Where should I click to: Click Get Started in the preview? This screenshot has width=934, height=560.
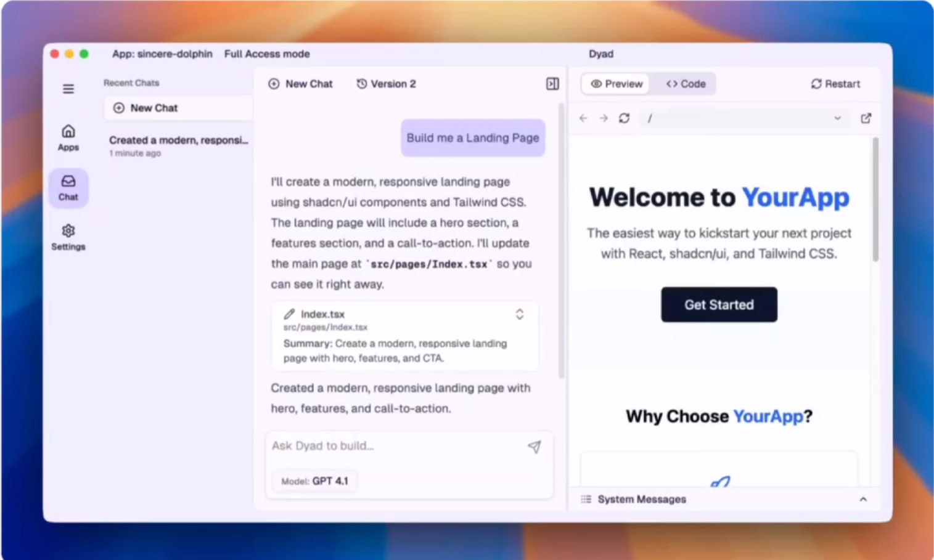(719, 304)
